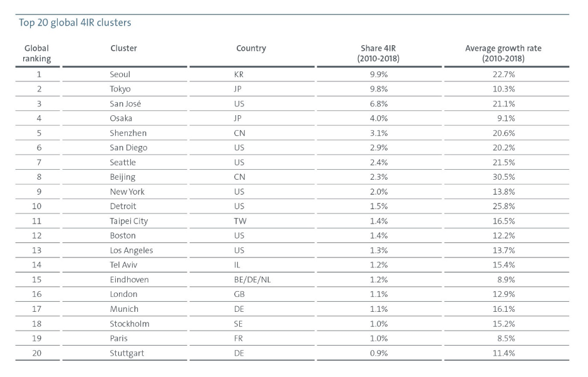Screen dimensions: 588x377
Task: Select the Global ranking column header
Action: (36, 53)
